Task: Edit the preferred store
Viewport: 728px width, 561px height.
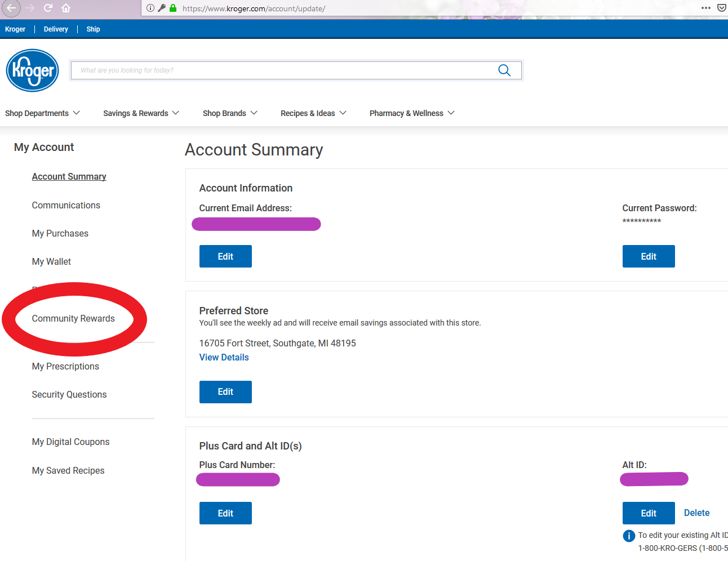Action: 225,392
